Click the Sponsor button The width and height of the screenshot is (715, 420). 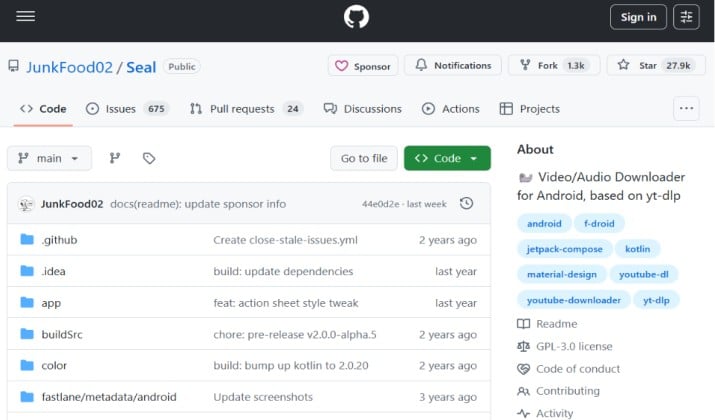coord(363,66)
